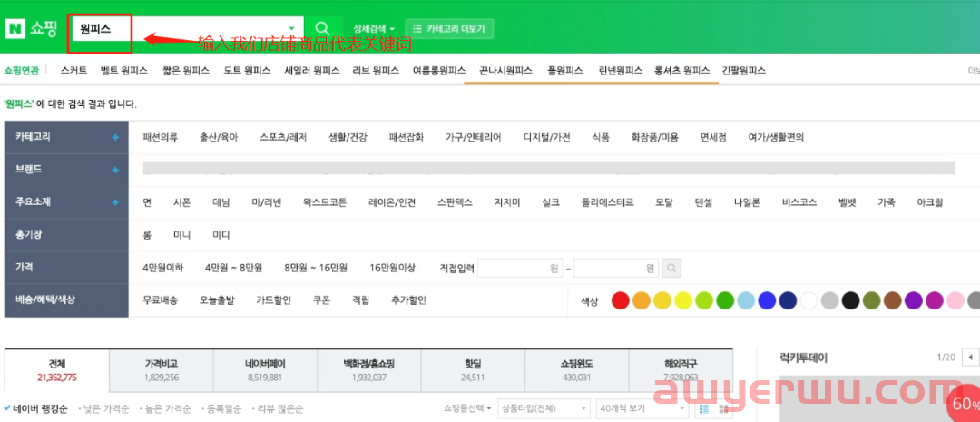This screenshot has width=980, height=422.
Task: Open the 상품타입(전체) combo box
Action: (544, 409)
